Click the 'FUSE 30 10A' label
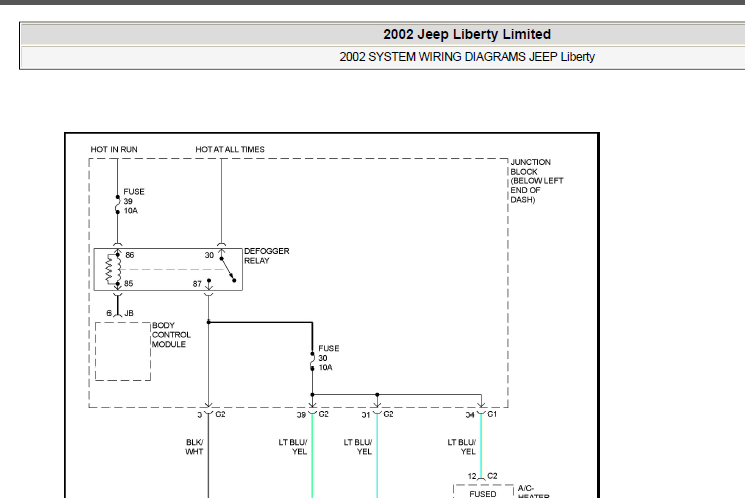Image resolution: width=745 pixels, height=498 pixels. [x=328, y=358]
